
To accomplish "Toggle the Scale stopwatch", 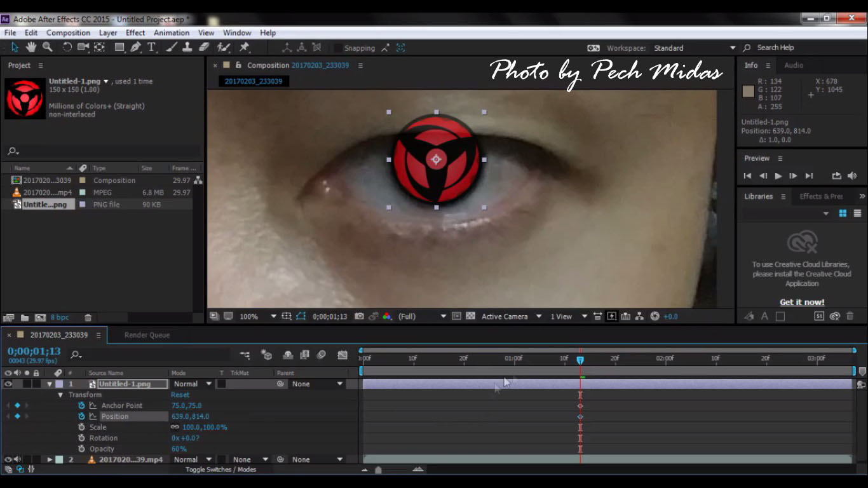I will coord(81,427).
